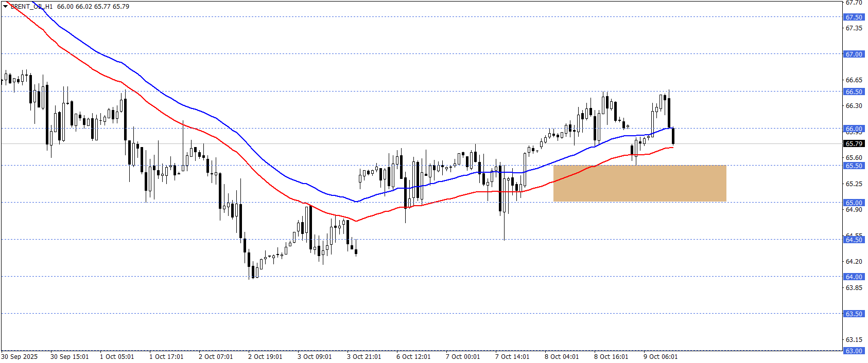This screenshot has height=363, width=868.
Task: Click the 9 Oct 06:01 time label
Action: 661,356
